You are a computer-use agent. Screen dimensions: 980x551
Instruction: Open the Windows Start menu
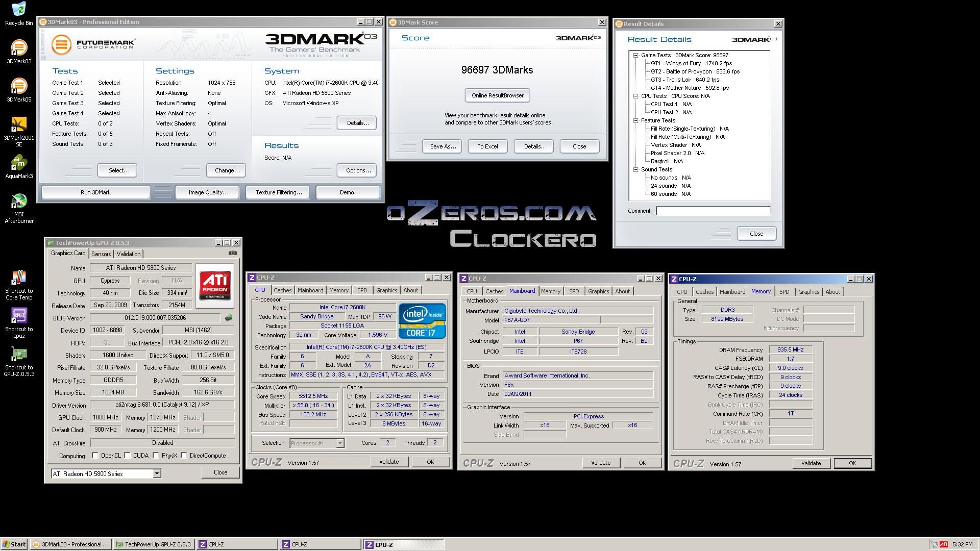pyautogui.click(x=14, y=544)
